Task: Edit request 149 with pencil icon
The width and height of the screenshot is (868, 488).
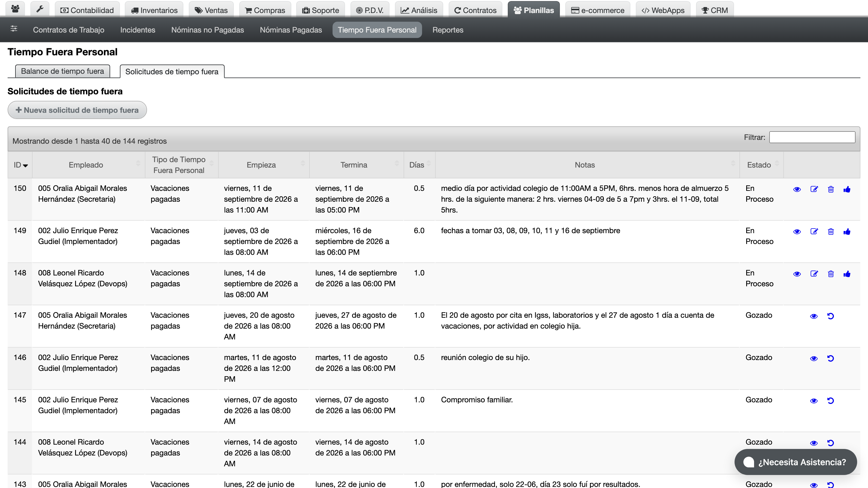Action: pos(814,231)
